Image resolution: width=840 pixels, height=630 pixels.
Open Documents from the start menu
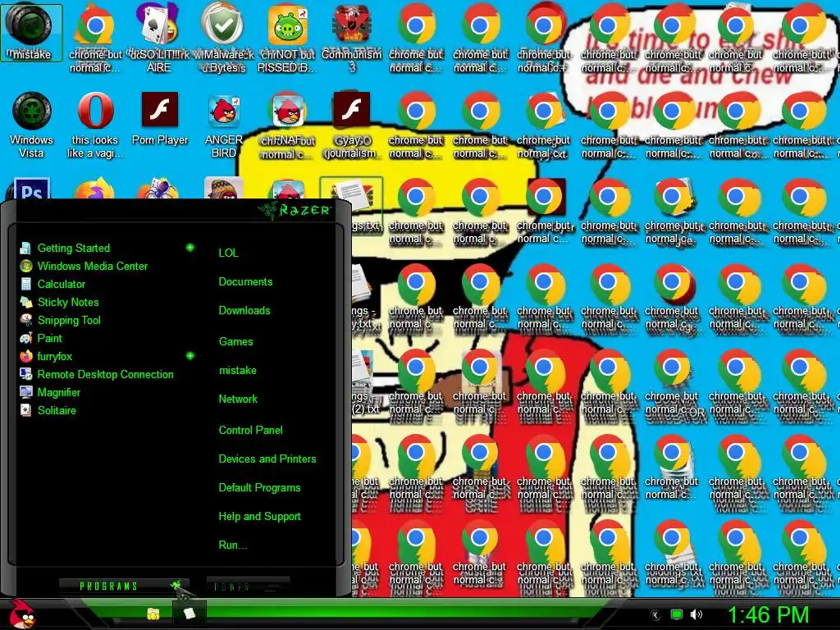245,282
